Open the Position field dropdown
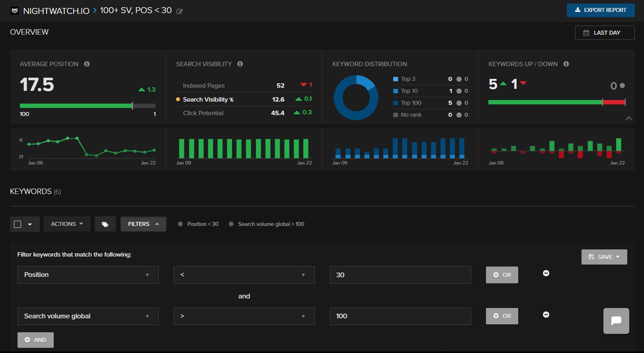Image resolution: width=644 pixels, height=353 pixels. point(88,275)
